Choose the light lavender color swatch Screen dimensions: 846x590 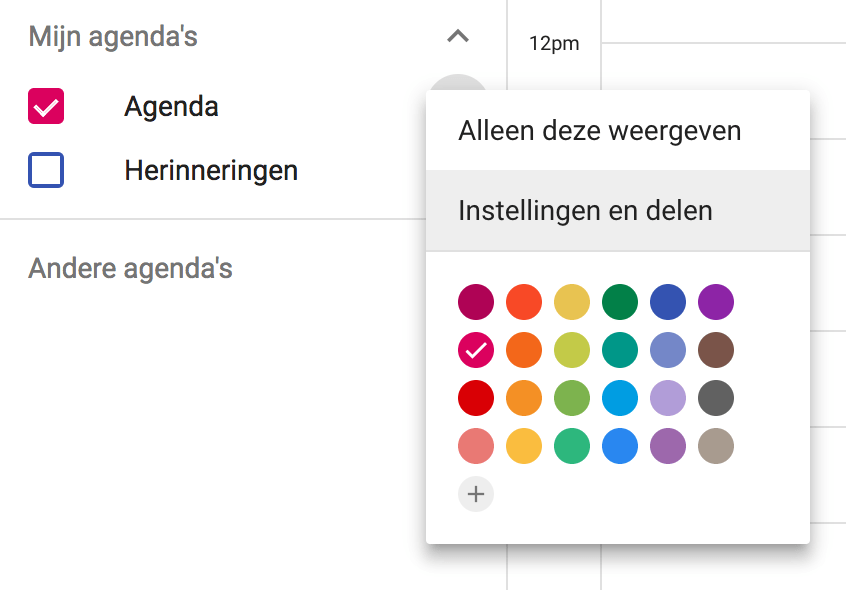click(x=667, y=398)
